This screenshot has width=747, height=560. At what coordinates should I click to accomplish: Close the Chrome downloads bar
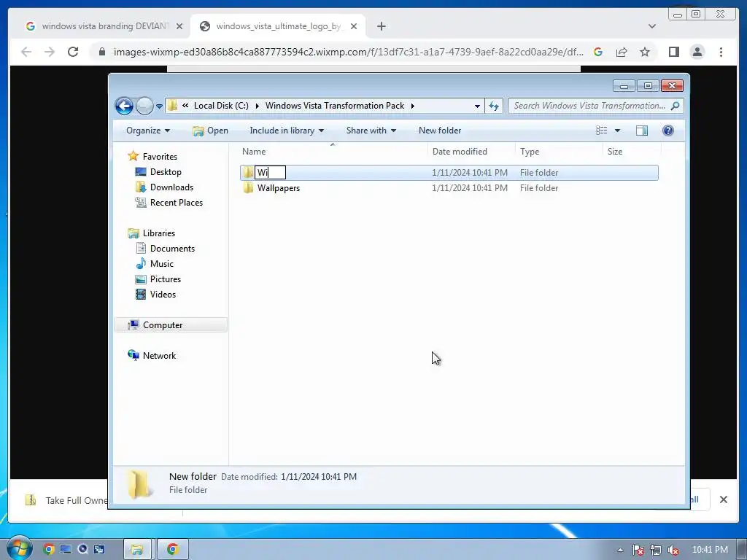723,499
